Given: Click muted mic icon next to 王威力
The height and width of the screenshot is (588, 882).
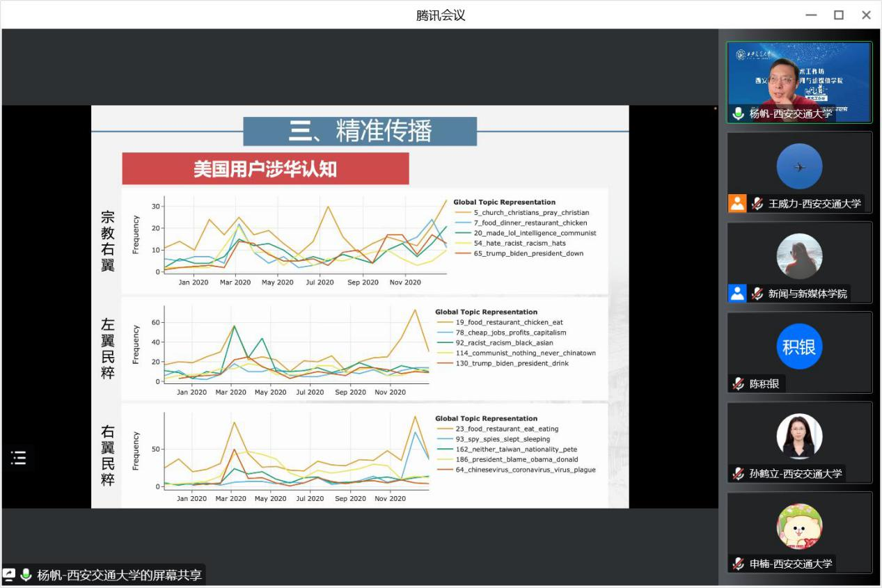Looking at the screenshot, I should (x=757, y=203).
